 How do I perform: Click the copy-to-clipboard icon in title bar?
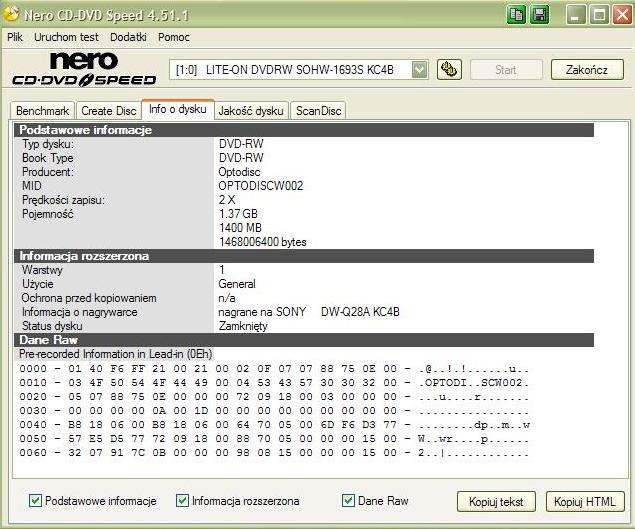(x=516, y=15)
